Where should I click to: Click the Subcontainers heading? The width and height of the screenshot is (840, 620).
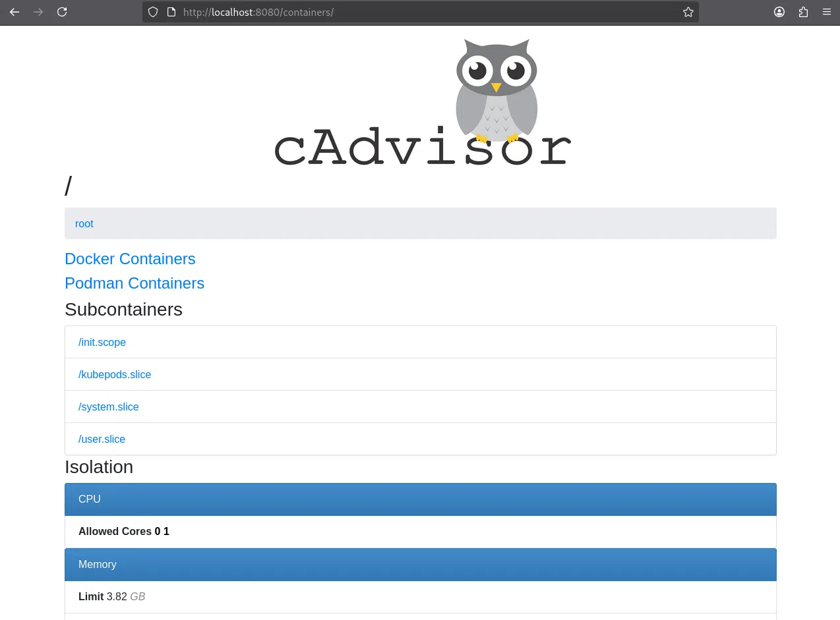coord(123,309)
